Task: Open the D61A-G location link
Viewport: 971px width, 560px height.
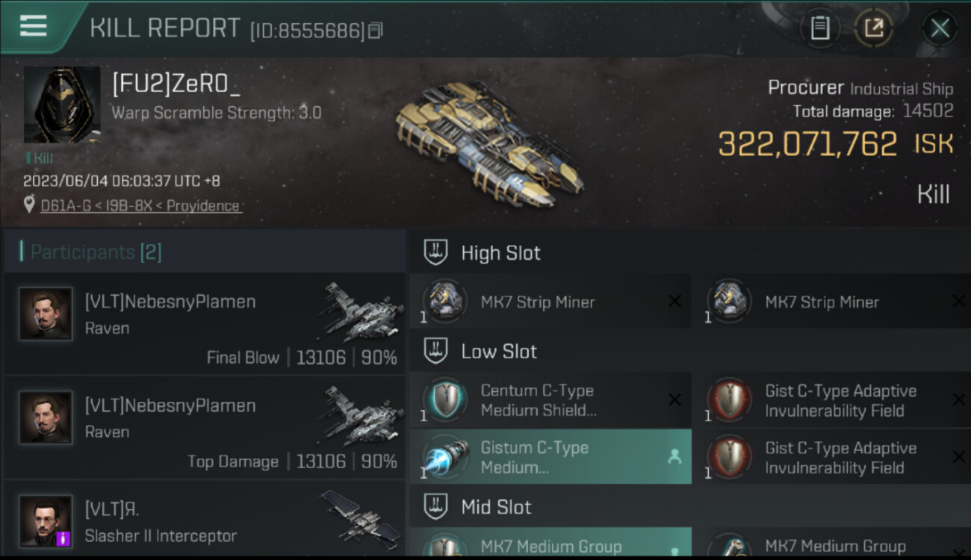Action: tap(141, 206)
